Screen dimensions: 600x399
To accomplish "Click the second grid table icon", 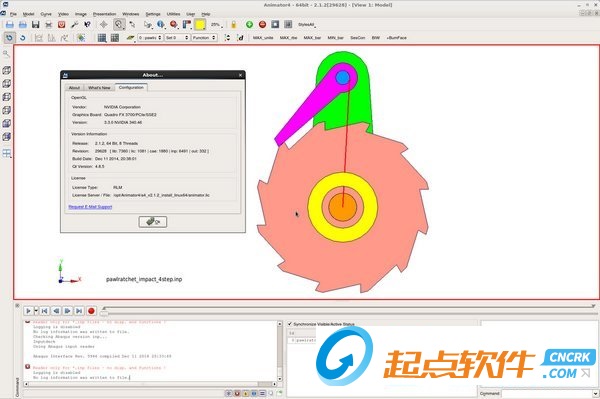I will coord(115,37).
